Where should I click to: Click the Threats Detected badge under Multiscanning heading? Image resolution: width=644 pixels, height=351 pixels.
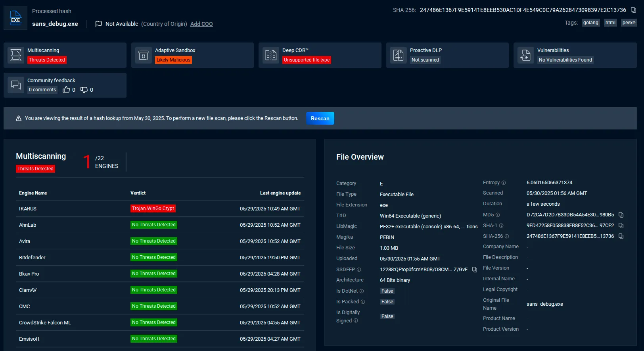click(35, 169)
